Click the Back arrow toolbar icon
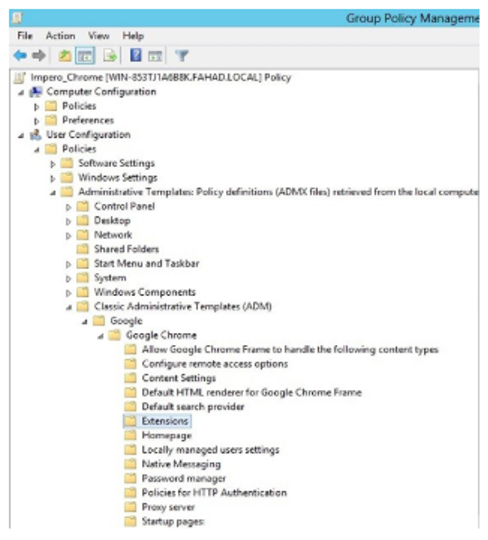Image resolution: width=488 pixels, height=540 pixels. click(x=20, y=55)
